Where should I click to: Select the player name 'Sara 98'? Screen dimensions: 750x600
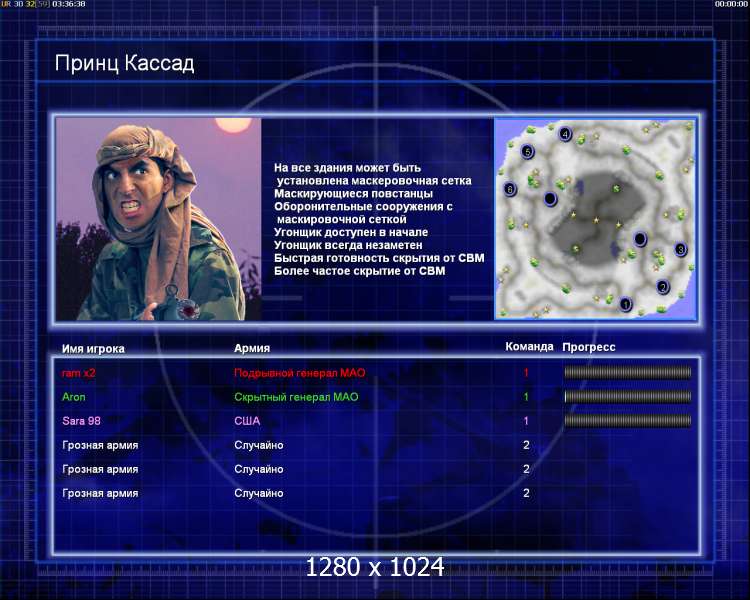(x=81, y=421)
